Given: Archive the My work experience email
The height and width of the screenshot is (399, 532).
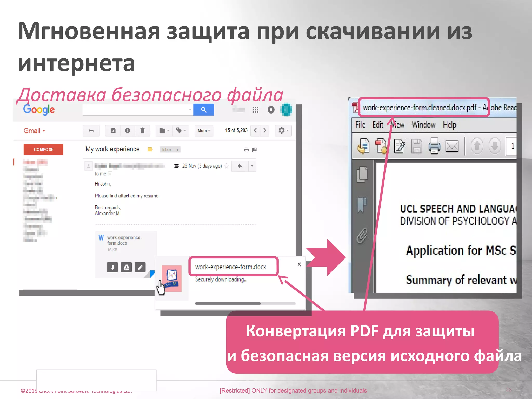Looking at the screenshot, I should (x=113, y=130).
